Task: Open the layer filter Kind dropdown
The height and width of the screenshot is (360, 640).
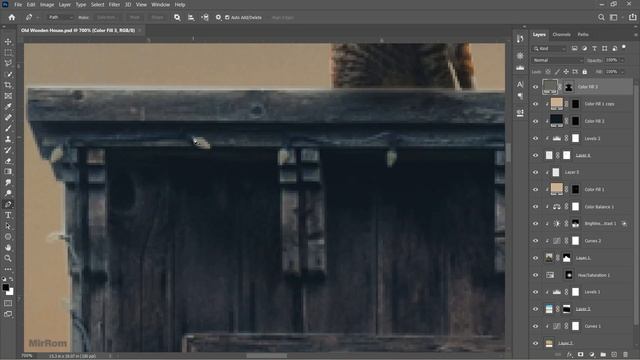Action: pyautogui.click(x=549, y=49)
